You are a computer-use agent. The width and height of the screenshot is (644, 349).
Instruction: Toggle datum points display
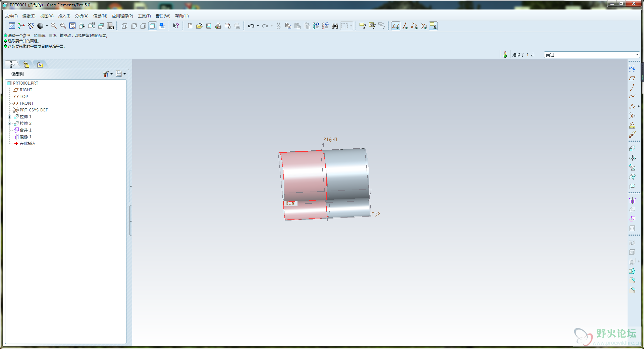point(415,26)
